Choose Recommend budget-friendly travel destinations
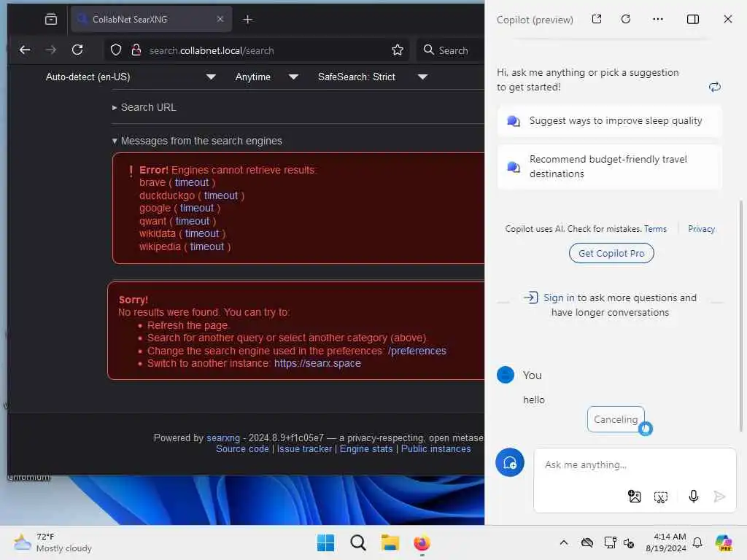The width and height of the screenshot is (747, 560). click(609, 167)
